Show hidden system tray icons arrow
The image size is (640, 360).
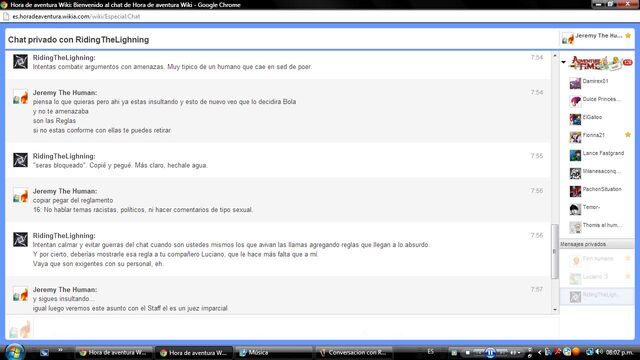point(539,352)
